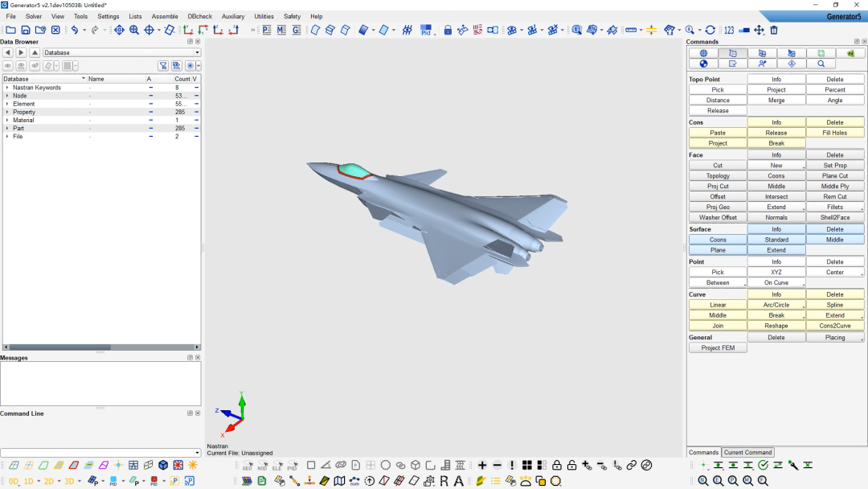Click the refresh circular arrow icon

pyautogui.click(x=710, y=30)
